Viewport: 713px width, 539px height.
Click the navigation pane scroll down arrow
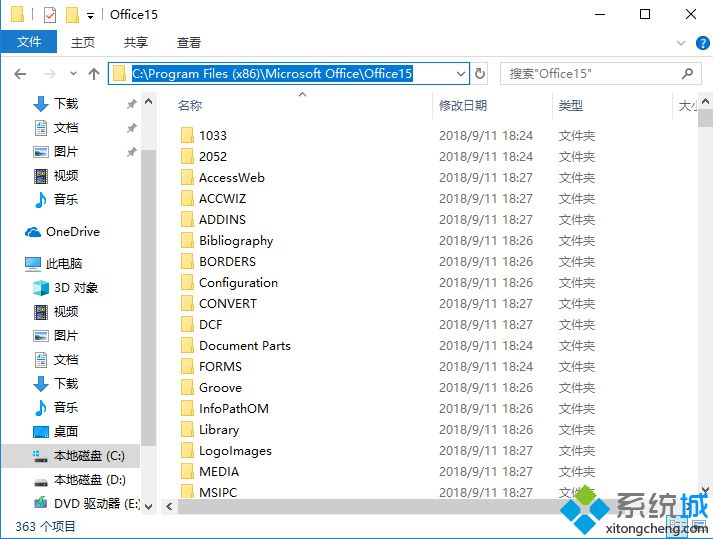click(x=148, y=506)
